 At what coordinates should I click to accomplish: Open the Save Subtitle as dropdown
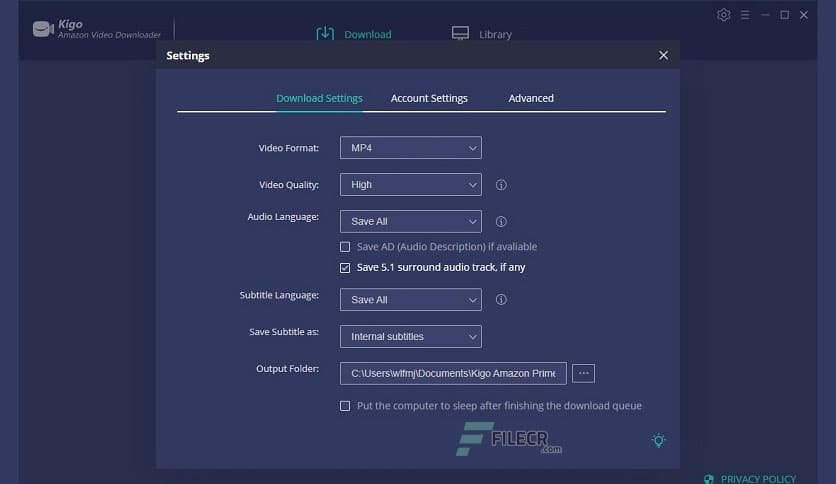411,336
